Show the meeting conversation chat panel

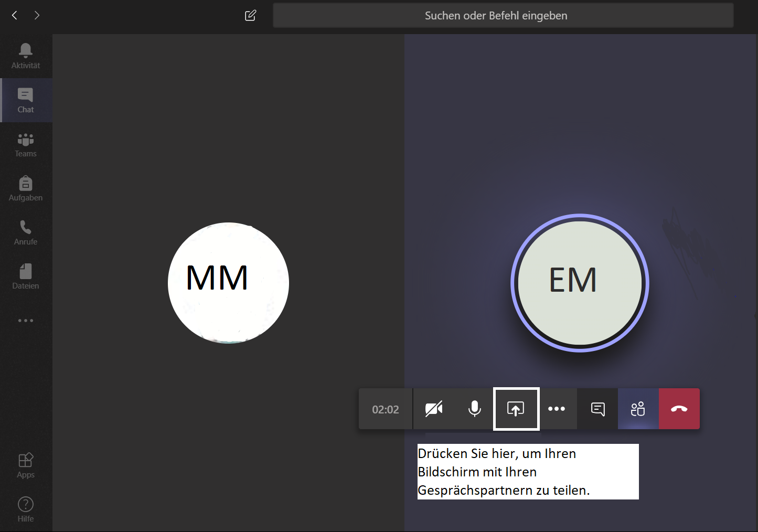tap(597, 409)
